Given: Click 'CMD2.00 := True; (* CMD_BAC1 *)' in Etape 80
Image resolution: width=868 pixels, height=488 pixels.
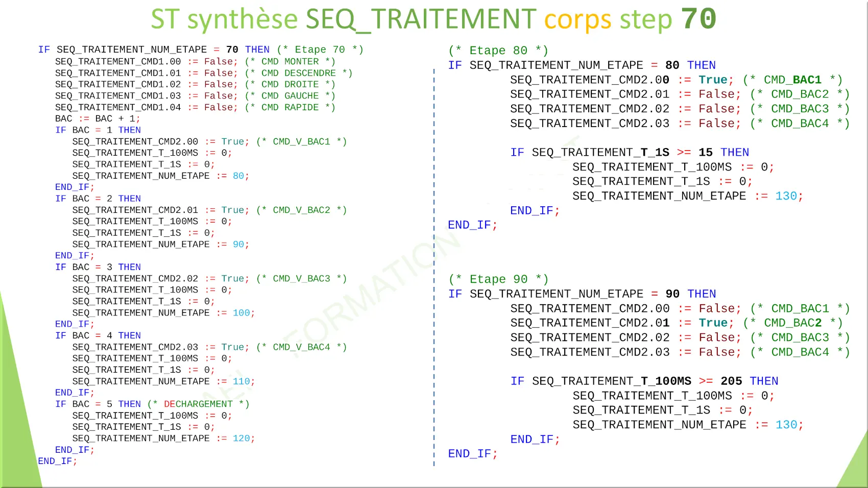Looking at the screenshot, I should [676, 80].
